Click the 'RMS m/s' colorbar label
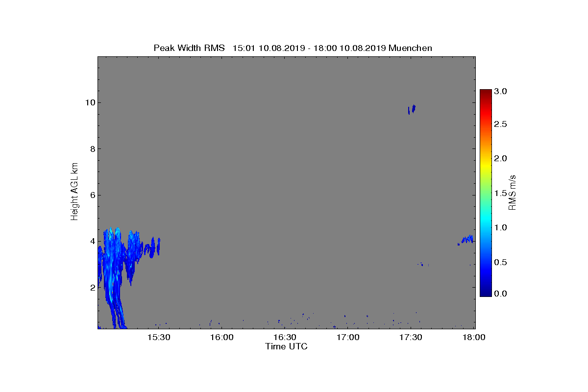Image resolution: width=588 pixels, height=392 pixels. point(513,192)
